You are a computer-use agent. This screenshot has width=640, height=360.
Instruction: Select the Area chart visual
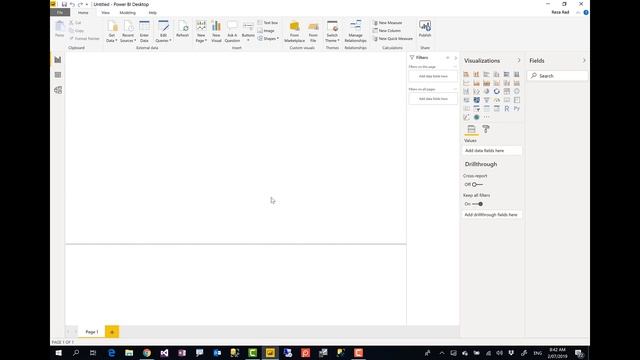tap(476, 83)
